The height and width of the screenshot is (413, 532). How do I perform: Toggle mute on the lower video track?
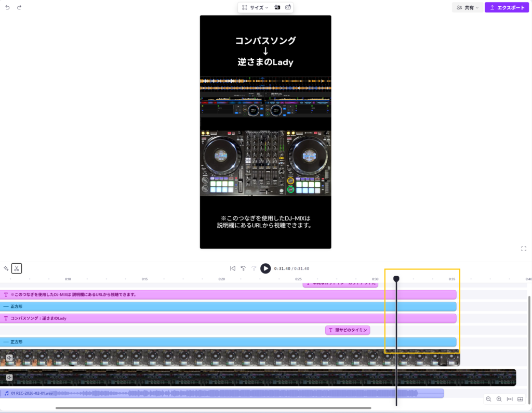coord(9,378)
